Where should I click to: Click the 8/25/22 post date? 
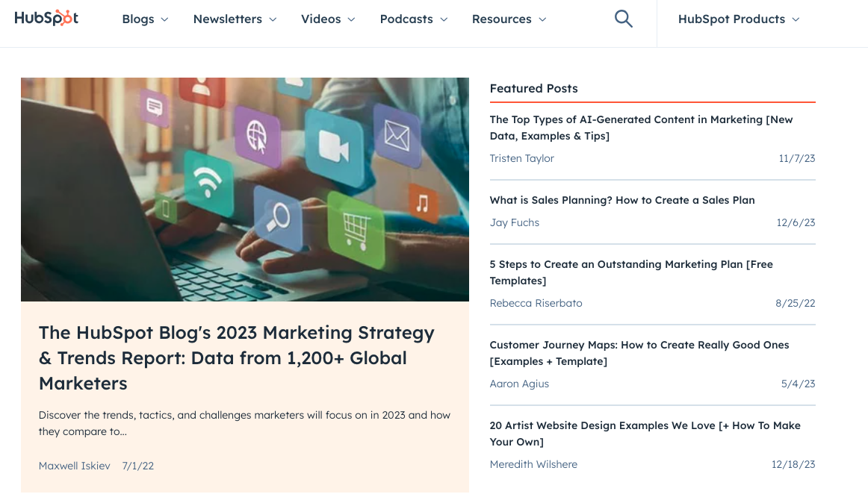[795, 303]
